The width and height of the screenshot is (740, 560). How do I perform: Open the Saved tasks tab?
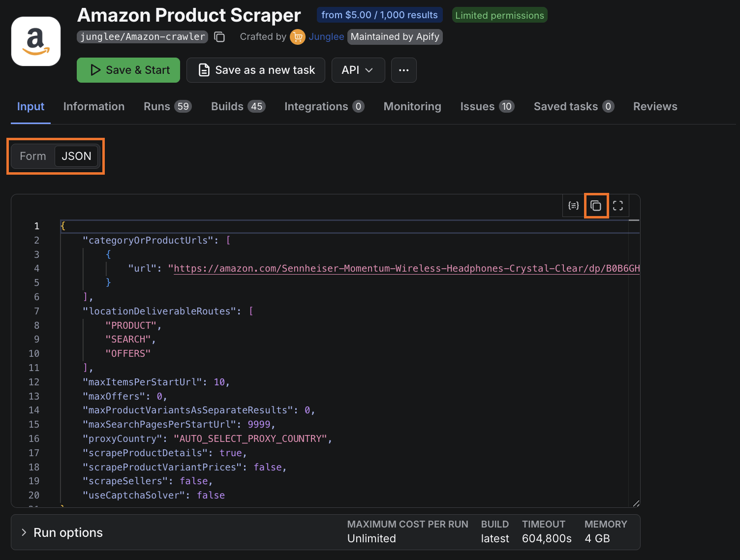point(574,107)
